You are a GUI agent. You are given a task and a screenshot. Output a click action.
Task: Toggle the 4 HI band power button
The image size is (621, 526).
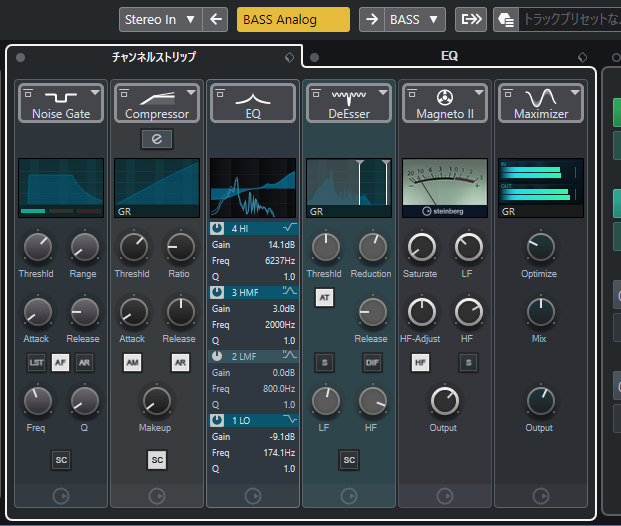(217, 229)
